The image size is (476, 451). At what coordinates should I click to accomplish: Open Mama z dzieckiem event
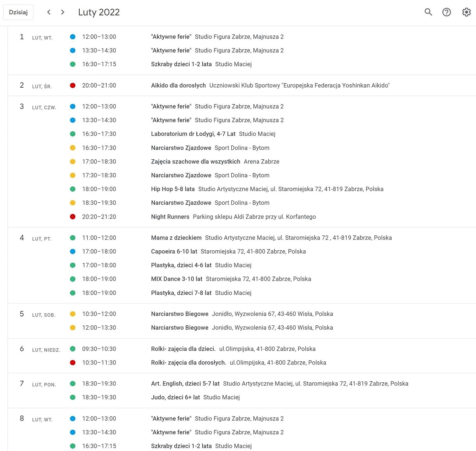176,238
